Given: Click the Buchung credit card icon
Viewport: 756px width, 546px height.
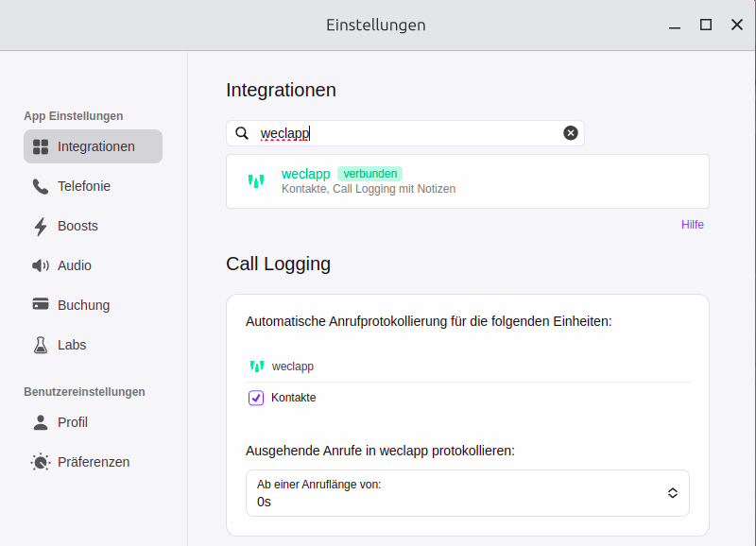Looking at the screenshot, I should pyautogui.click(x=41, y=304).
